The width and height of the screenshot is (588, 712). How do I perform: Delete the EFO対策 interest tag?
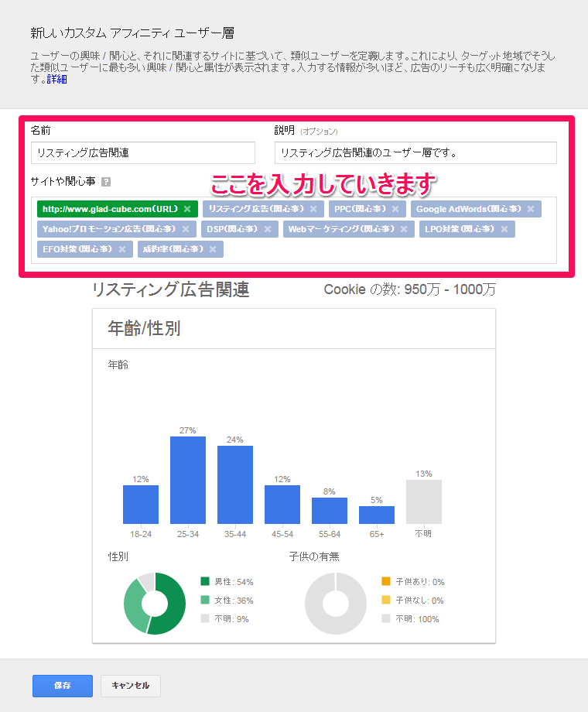pos(122,249)
